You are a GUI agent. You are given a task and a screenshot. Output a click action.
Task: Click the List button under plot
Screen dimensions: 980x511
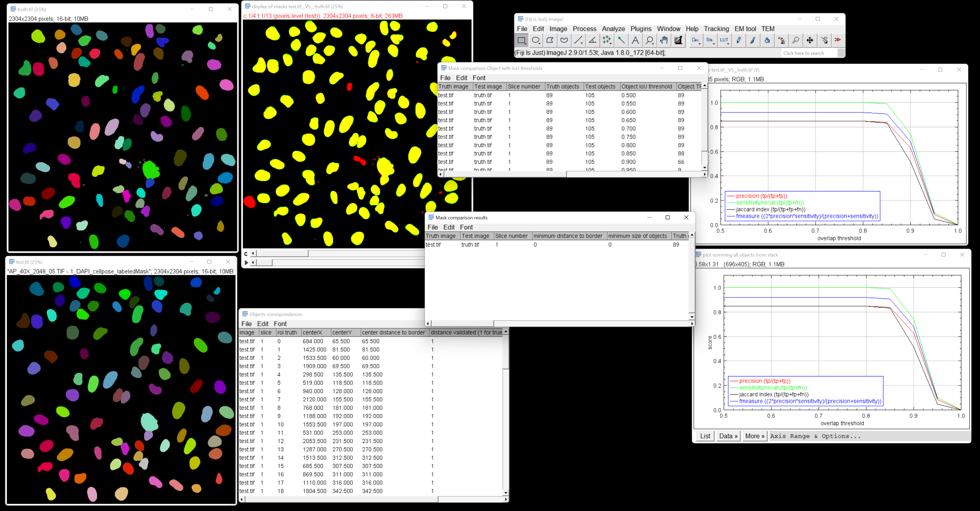(705, 436)
